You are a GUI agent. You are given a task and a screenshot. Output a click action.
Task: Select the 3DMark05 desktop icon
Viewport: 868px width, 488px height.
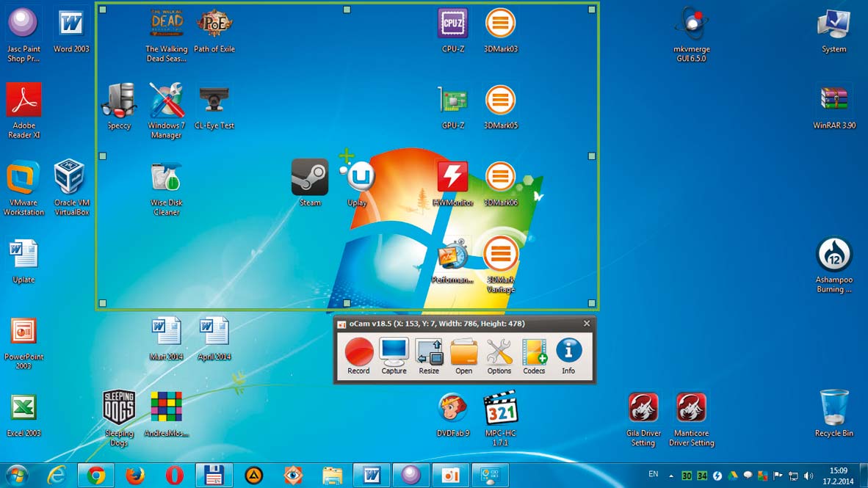click(500, 107)
